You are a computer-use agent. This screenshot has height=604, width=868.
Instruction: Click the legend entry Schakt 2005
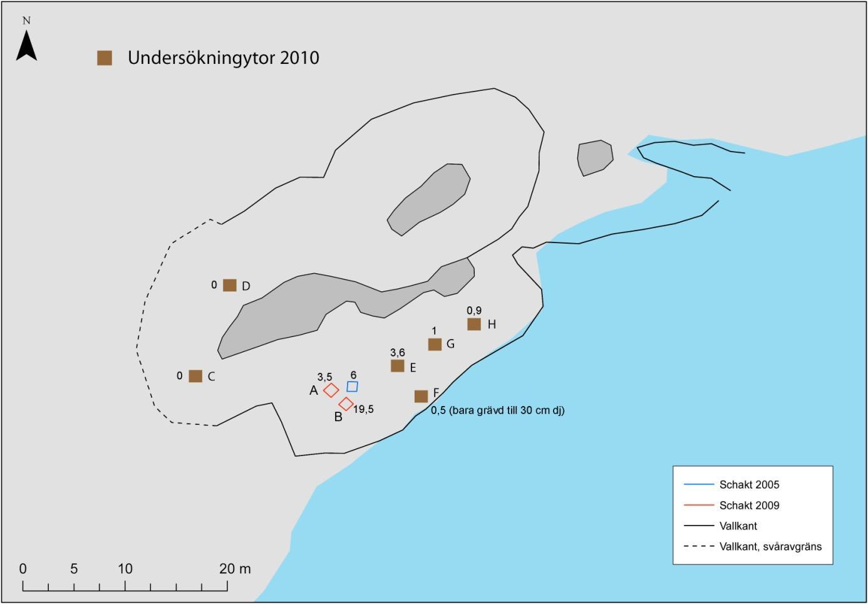point(749,484)
